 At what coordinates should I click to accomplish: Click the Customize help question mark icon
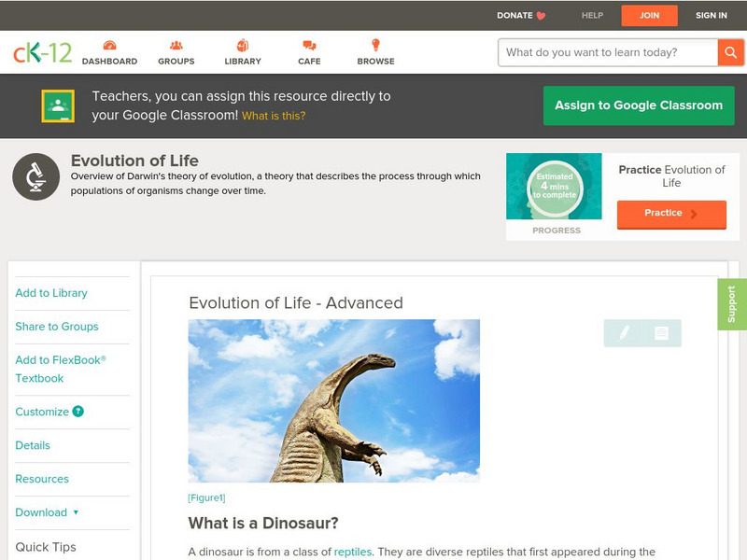(78, 412)
